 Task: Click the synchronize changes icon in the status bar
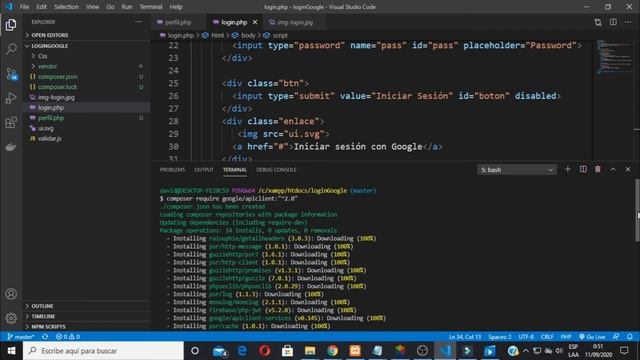click(x=45, y=337)
